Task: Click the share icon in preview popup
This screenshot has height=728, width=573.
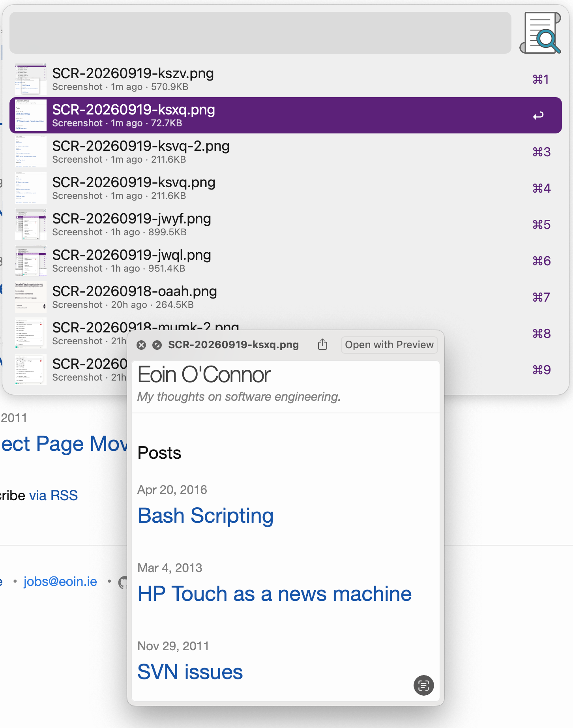Action: (322, 344)
